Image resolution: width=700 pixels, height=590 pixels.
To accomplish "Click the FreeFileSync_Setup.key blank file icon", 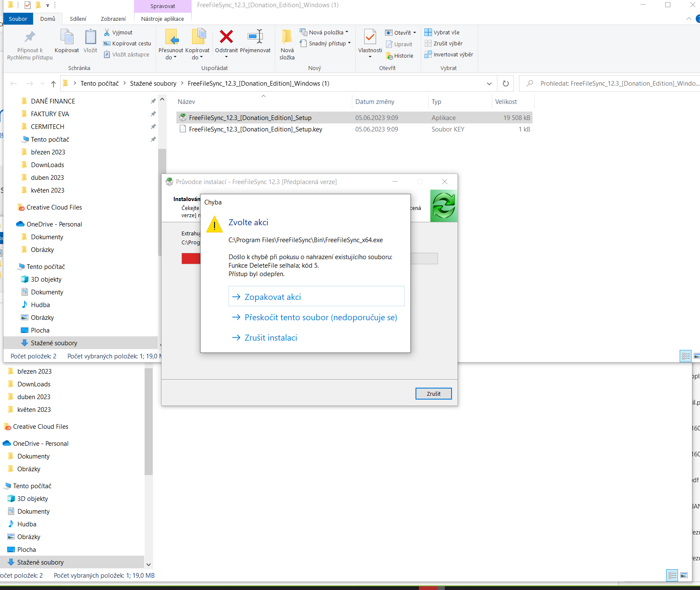I will pyautogui.click(x=183, y=129).
